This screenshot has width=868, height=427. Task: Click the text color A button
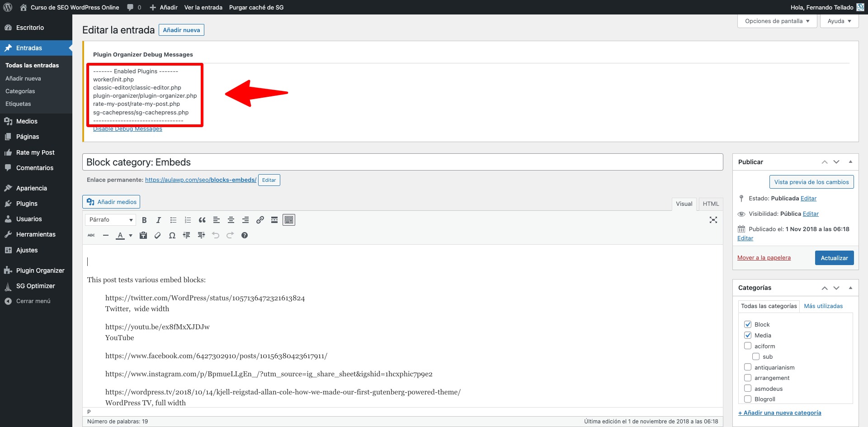pyautogui.click(x=120, y=235)
